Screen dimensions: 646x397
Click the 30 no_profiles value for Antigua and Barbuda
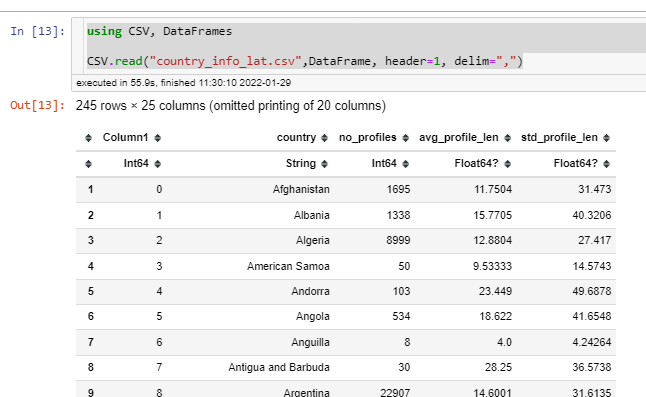(x=404, y=367)
